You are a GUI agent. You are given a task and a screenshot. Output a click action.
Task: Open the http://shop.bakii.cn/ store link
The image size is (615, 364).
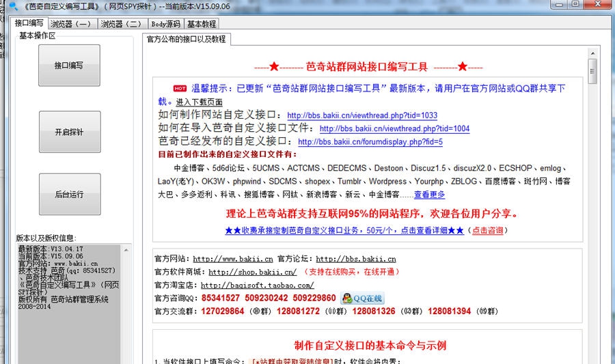(253, 272)
